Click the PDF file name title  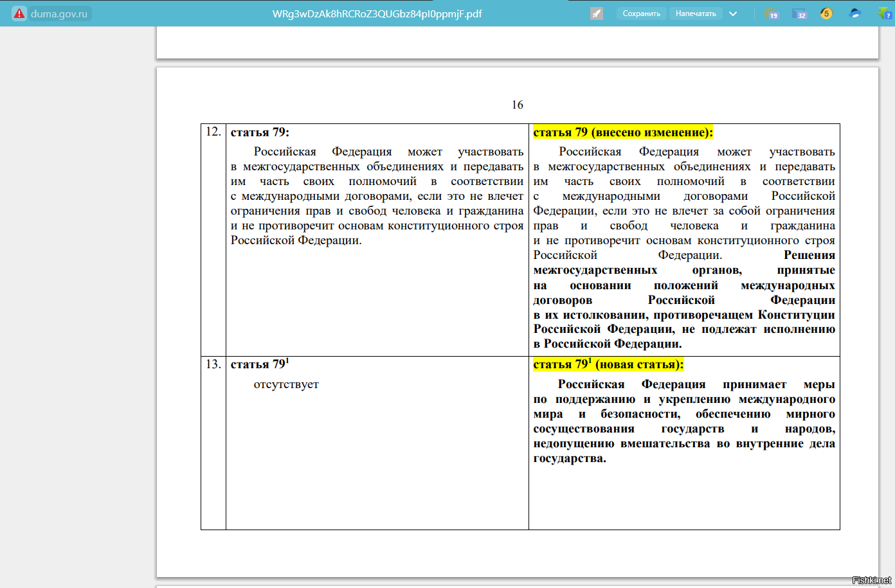377,13
